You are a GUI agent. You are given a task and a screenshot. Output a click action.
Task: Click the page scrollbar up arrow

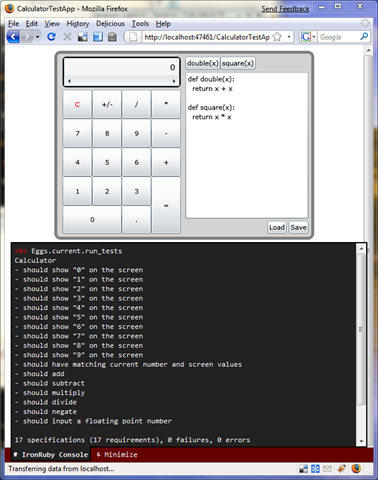[368, 51]
